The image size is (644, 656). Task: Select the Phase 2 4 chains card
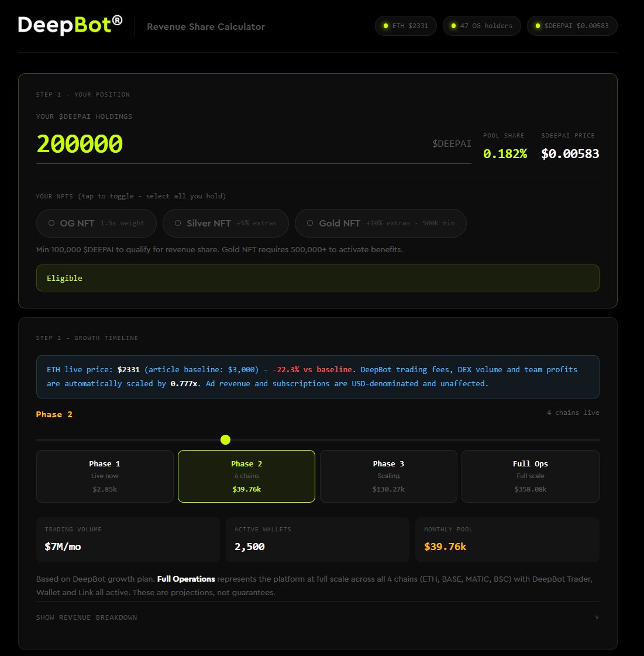(246, 476)
